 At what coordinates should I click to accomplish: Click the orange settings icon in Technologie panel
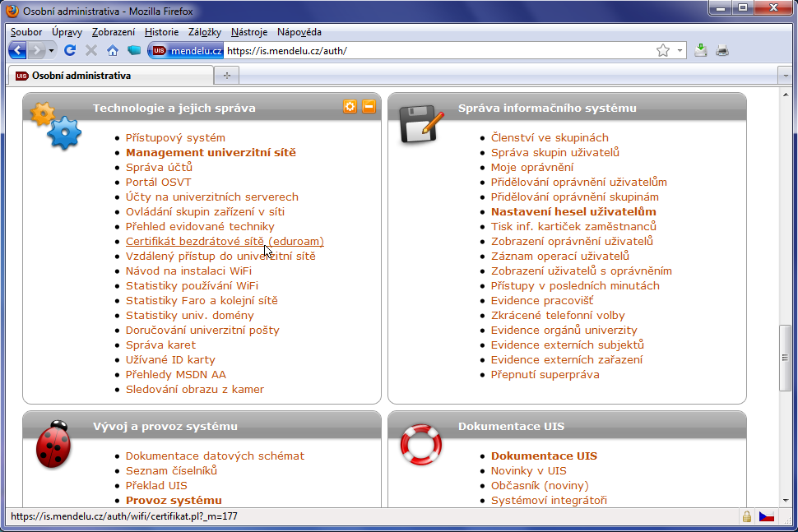tap(350, 106)
